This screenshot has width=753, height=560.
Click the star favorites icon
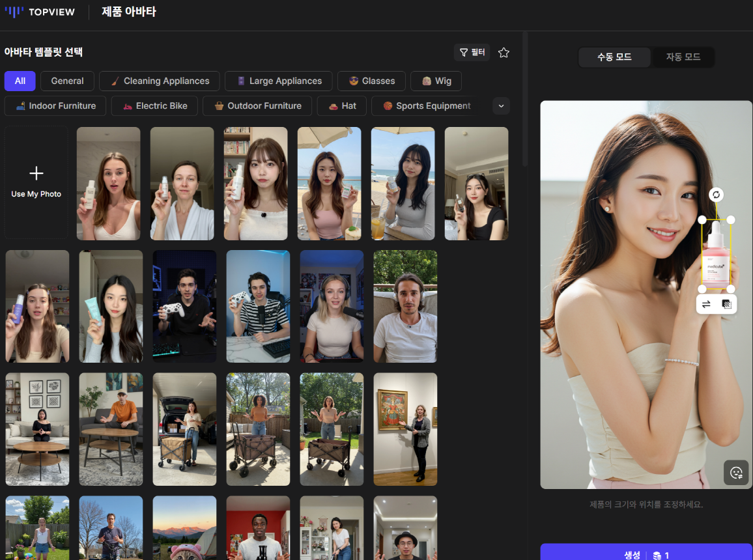[x=504, y=52]
